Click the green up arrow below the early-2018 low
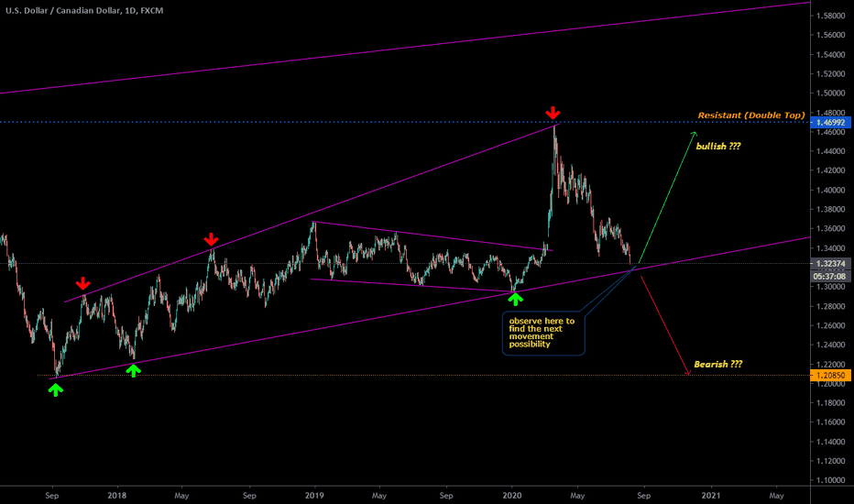Screen dimensions: 854x504 coord(134,370)
